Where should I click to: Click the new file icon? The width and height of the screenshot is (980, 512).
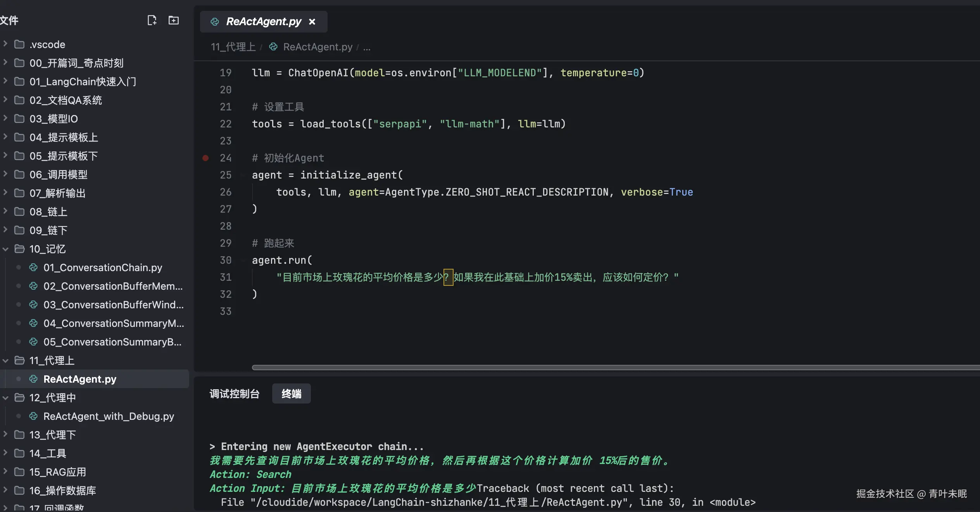click(152, 20)
